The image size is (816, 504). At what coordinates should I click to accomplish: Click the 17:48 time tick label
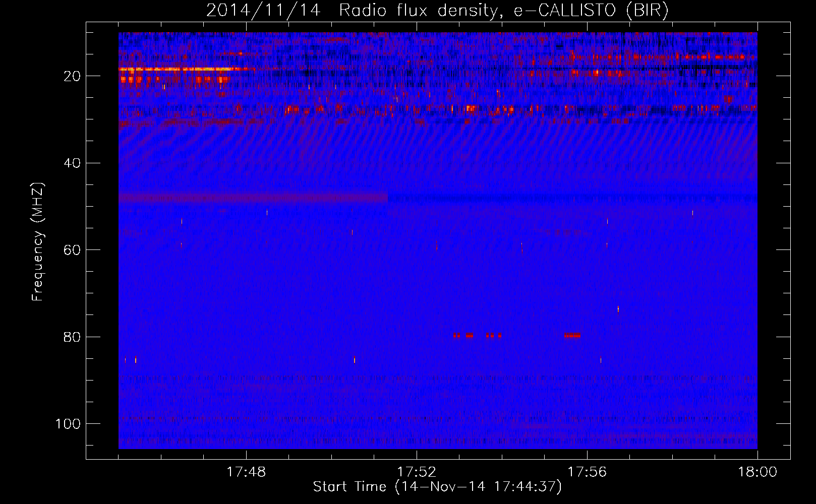tap(246, 472)
